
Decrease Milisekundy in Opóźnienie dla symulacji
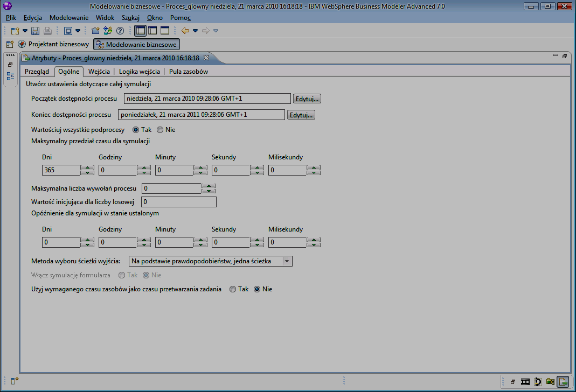pos(314,245)
